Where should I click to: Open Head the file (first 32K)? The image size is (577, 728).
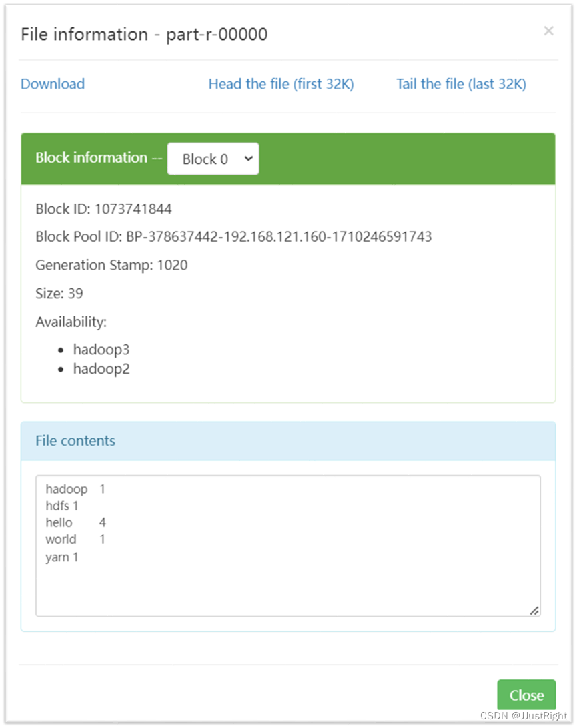(281, 84)
